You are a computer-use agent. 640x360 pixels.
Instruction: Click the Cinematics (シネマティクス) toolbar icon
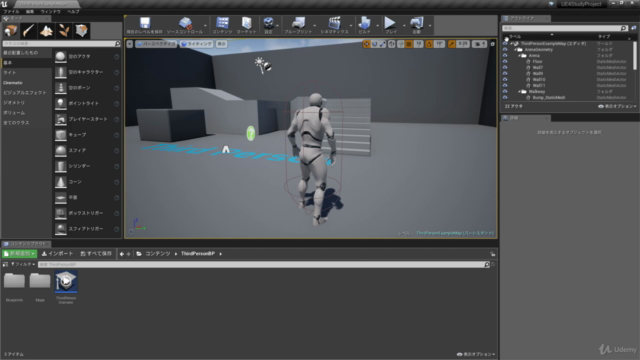335,23
